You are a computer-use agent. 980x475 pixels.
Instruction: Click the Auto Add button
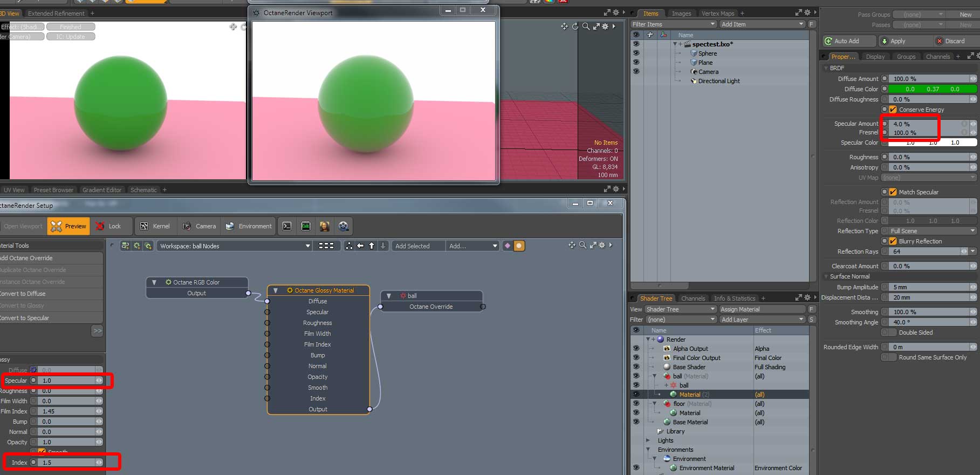(849, 41)
